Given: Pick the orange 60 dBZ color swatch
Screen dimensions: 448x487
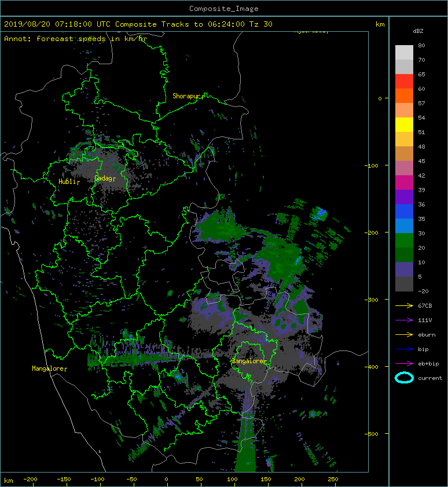Looking at the screenshot, I should (404, 96).
